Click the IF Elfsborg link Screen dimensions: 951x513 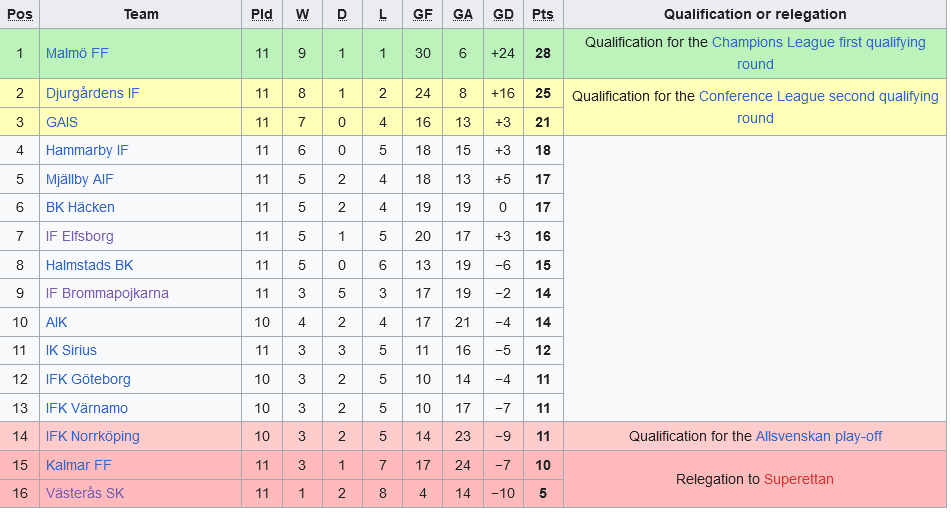click(x=79, y=236)
